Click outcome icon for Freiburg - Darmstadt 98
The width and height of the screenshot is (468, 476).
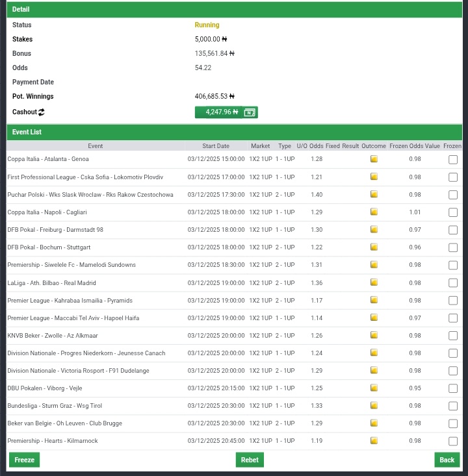pyautogui.click(x=374, y=229)
